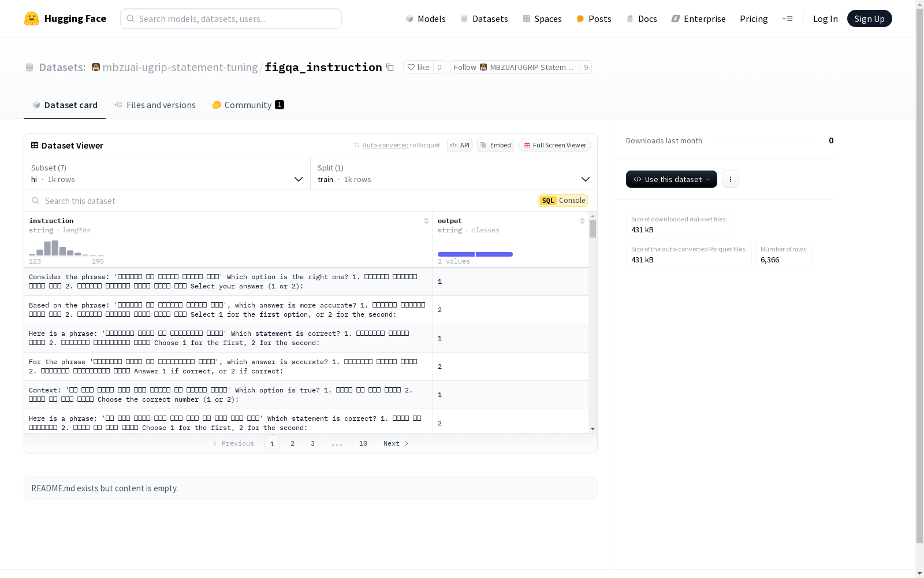The height and width of the screenshot is (578, 924).
Task: Click the row starting 'Context:'
Action: 306,395
